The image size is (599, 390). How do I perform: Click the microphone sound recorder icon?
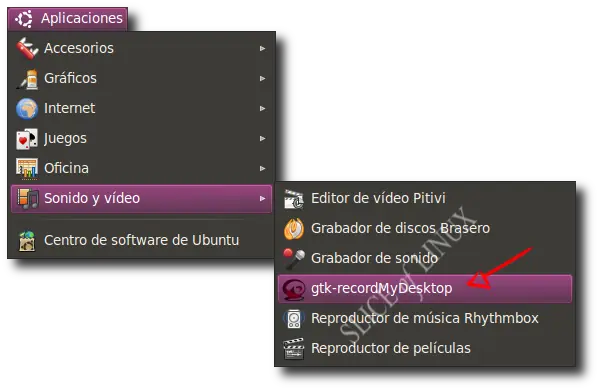(x=294, y=259)
